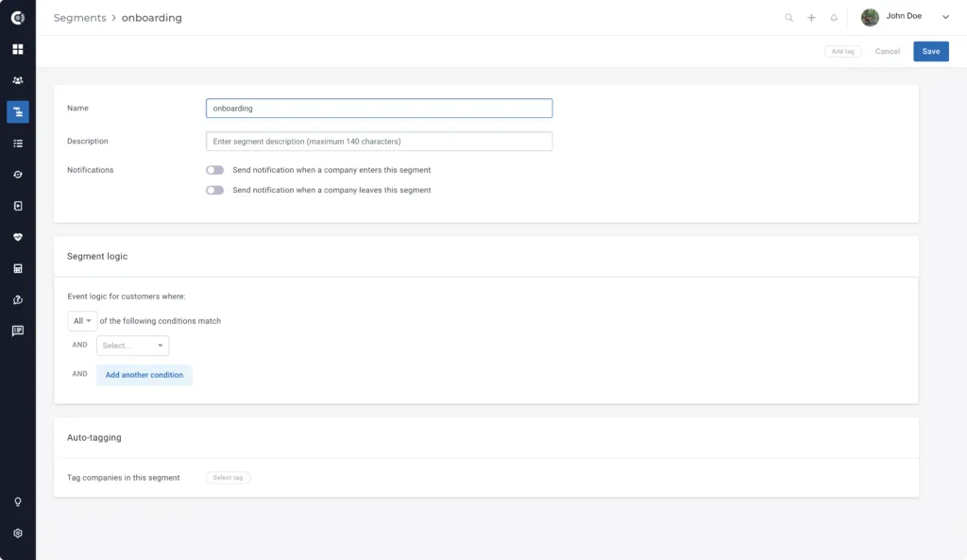Open the calculator sidebar icon

pos(18,268)
